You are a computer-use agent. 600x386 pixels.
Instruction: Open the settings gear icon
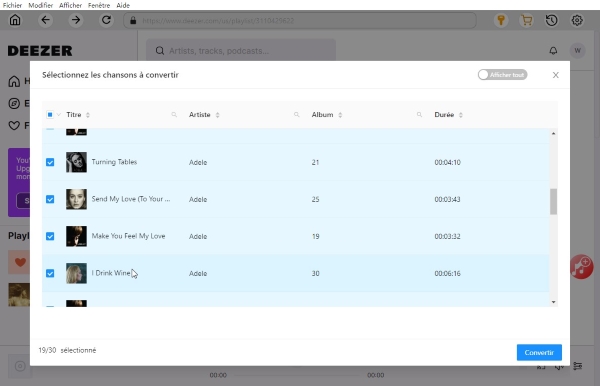pos(577,20)
